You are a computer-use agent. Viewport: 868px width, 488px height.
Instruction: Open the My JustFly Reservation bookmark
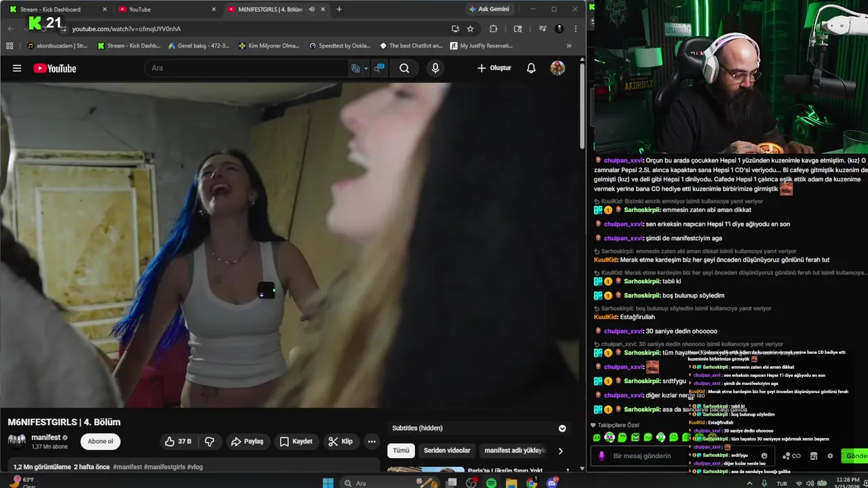[x=481, y=45]
